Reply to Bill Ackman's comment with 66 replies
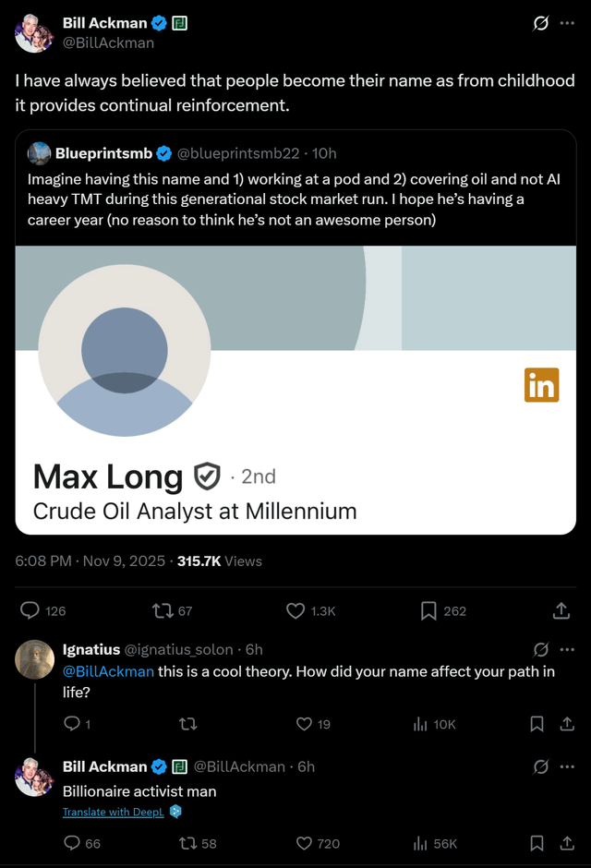The height and width of the screenshot is (868, 591). pyautogui.click(x=82, y=844)
